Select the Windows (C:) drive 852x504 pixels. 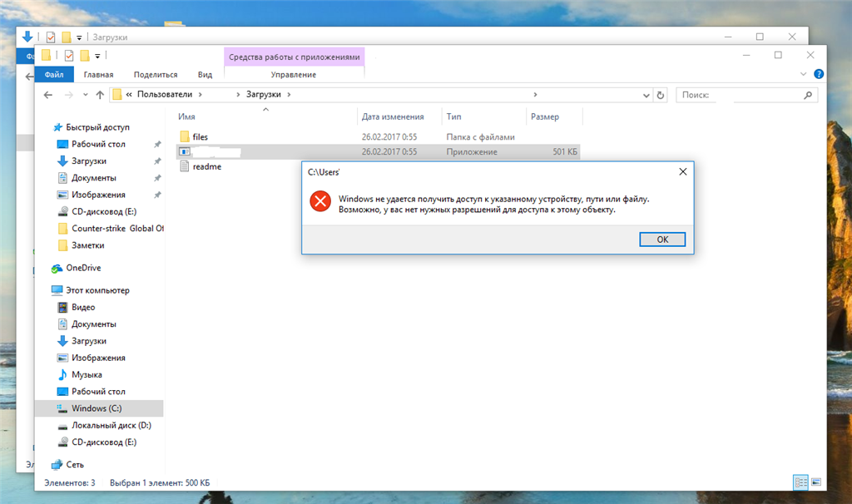click(97, 408)
